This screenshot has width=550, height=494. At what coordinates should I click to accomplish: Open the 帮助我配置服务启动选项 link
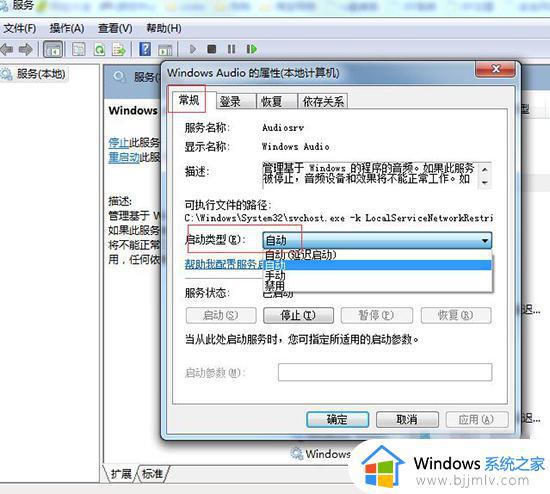pos(224,264)
